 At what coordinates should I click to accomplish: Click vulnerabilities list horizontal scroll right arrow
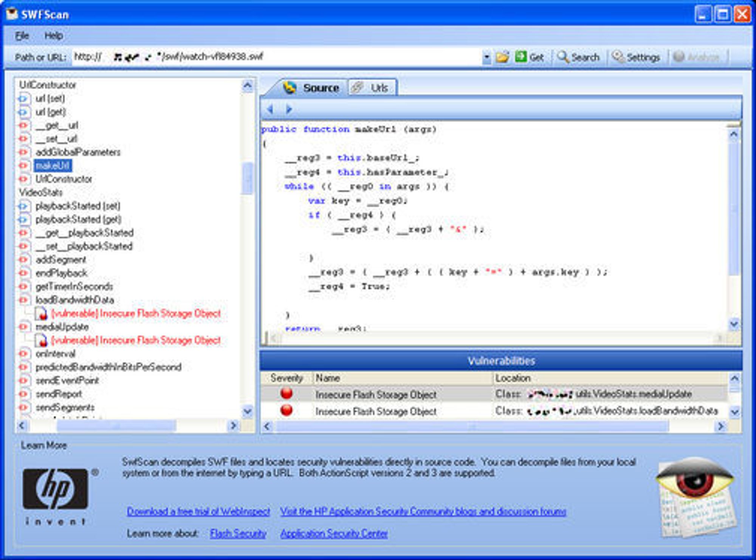pyautogui.click(x=721, y=427)
